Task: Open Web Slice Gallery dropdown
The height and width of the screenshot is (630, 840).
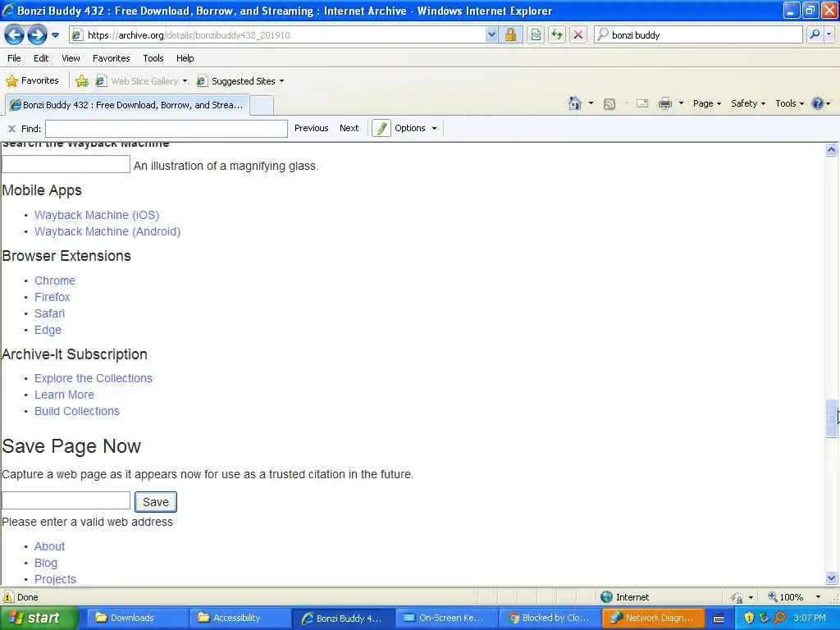Action: (141, 81)
